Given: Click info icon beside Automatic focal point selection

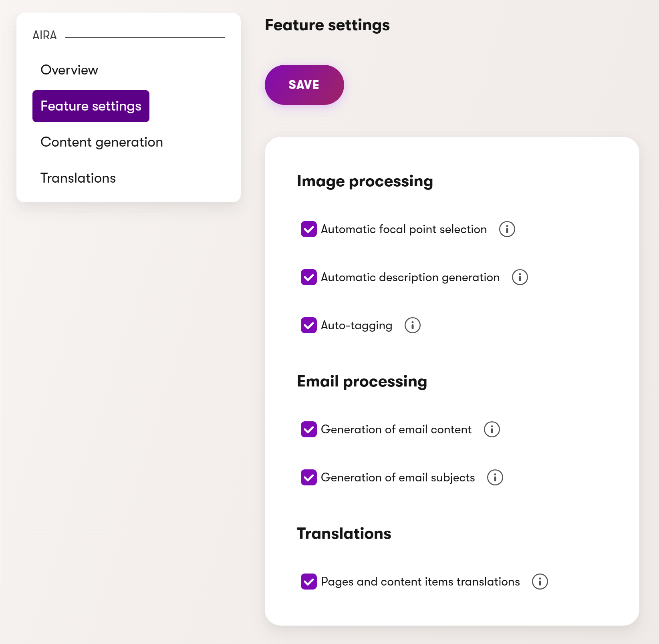Looking at the screenshot, I should tap(507, 229).
